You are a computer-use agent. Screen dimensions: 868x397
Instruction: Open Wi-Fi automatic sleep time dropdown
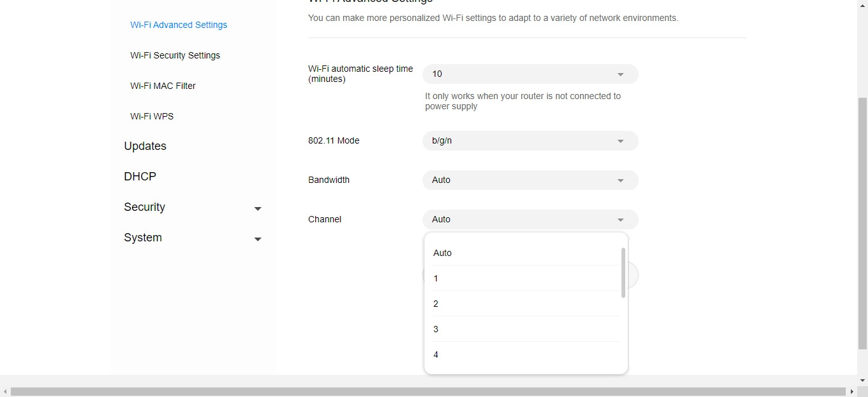pos(530,74)
